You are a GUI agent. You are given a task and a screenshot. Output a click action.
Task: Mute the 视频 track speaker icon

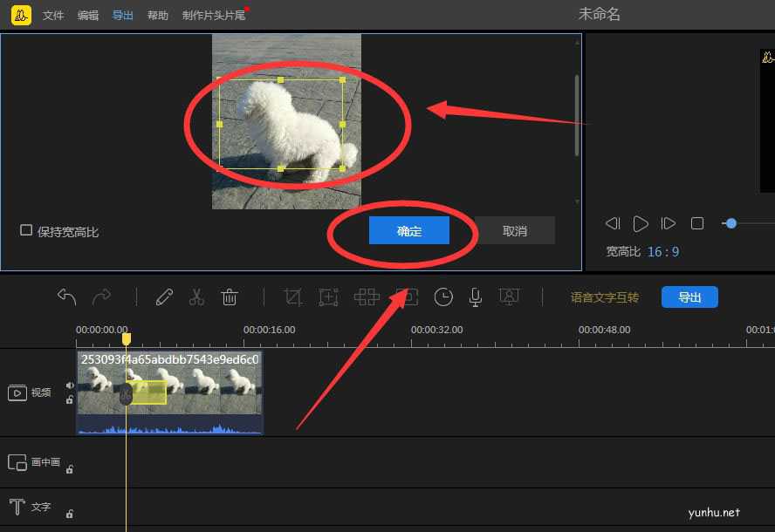70,386
